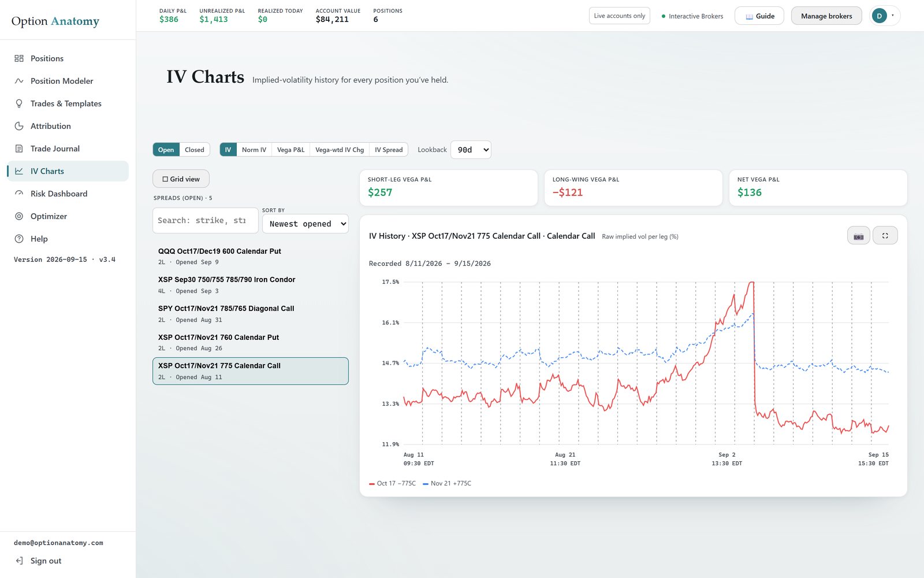The image size is (924, 578).
Task: Click the Trade Journal document icon
Action: 19,149
